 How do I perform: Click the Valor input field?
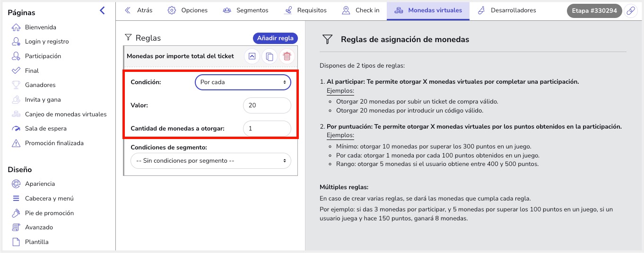pos(267,105)
